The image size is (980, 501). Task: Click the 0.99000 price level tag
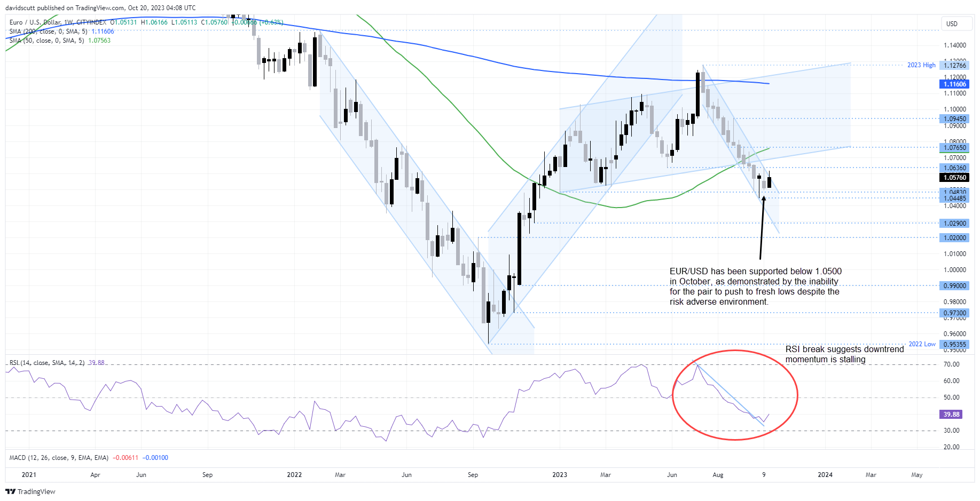(x=955, y=286)
